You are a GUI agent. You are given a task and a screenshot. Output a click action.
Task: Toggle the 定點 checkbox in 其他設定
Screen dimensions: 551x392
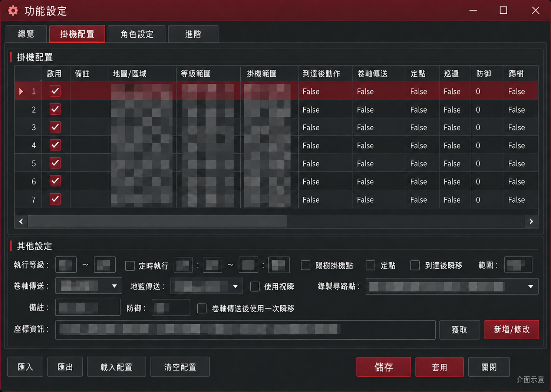(x=370, y=265)
